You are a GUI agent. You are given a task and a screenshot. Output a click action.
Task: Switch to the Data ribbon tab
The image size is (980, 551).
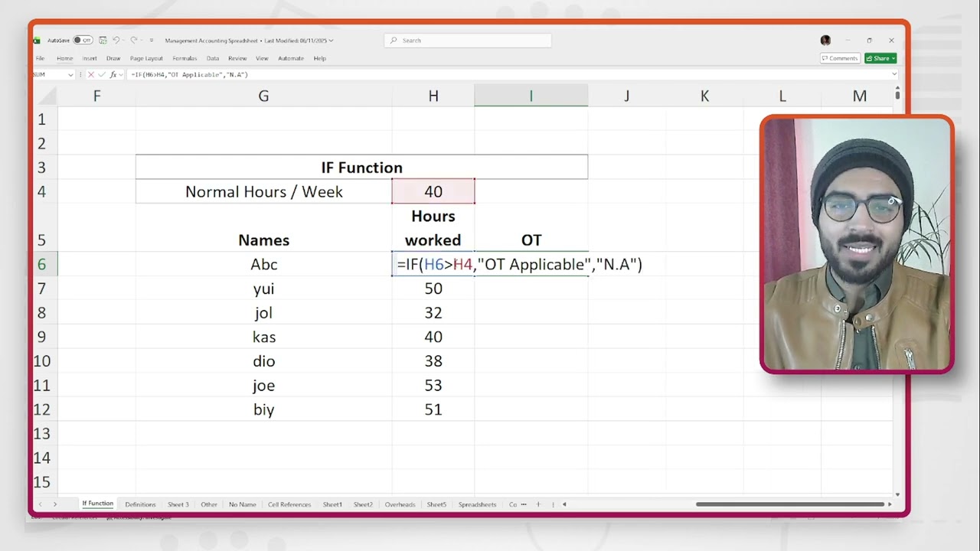click(213, 58)
